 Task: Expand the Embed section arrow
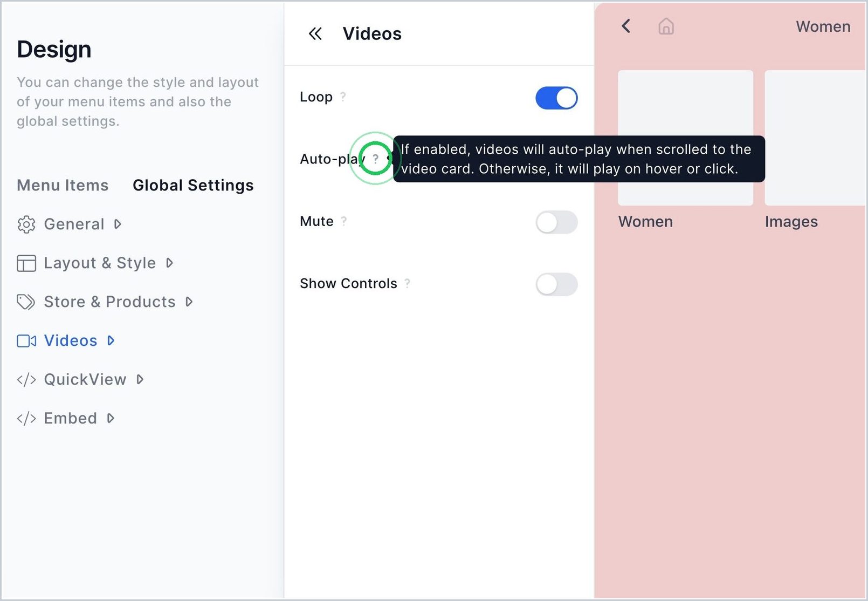coord(110,418)
